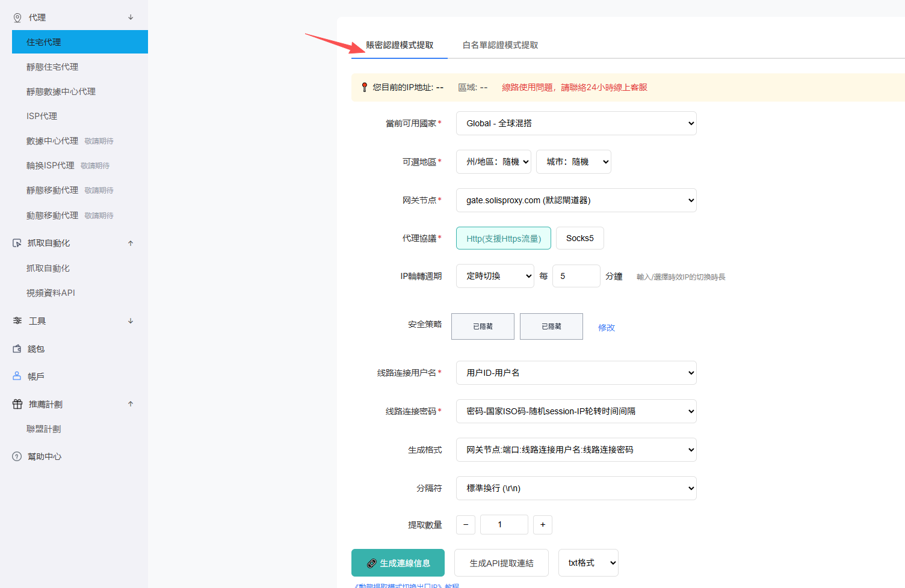Select 輪換ISP代理 in sidebar

tap(51, 165)
